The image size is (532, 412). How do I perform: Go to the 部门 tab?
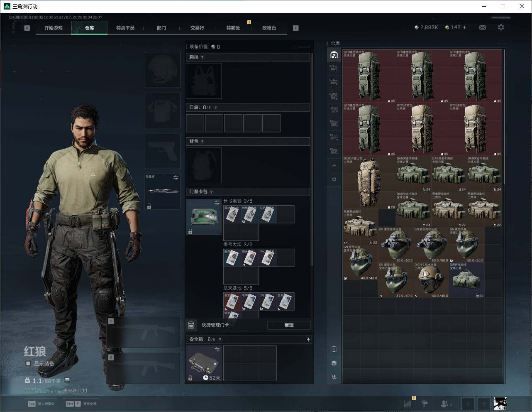161,28
